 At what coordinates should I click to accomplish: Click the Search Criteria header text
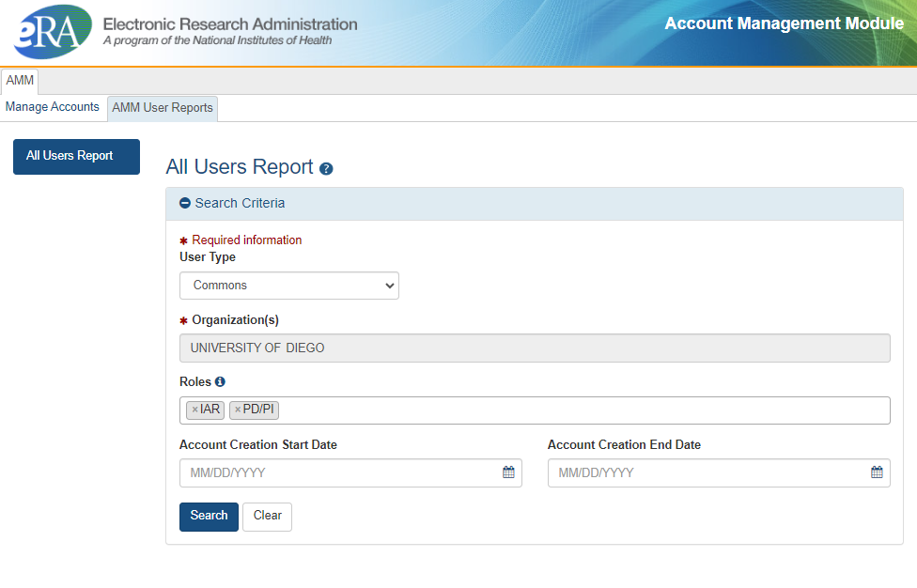coord(240,203)
